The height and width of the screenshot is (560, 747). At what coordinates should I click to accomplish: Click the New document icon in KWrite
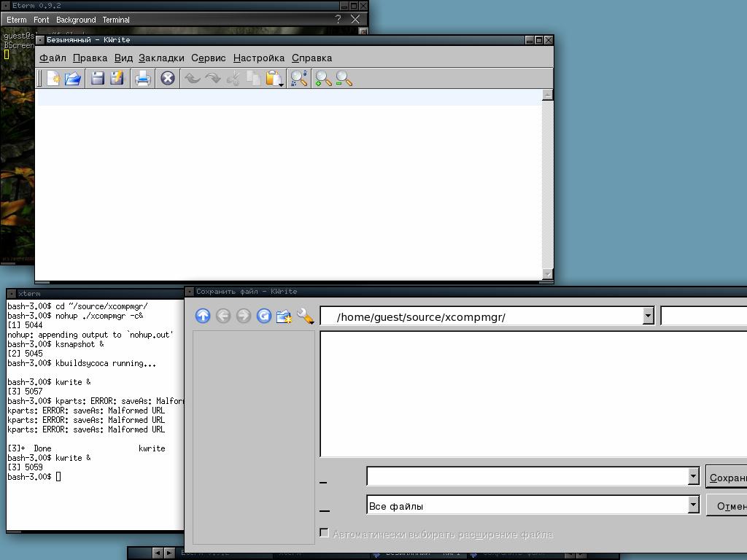pyautogui.click(x=53, y=79)
